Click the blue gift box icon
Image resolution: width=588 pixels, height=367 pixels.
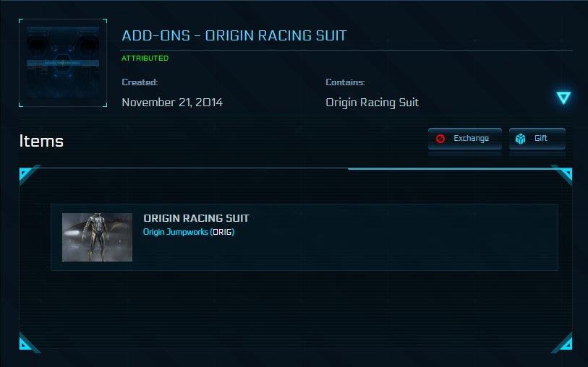pyautogui.click(x=520, y=139)
